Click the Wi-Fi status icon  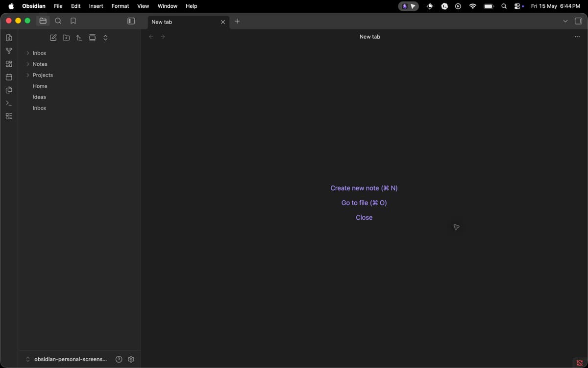coord(472,6)
